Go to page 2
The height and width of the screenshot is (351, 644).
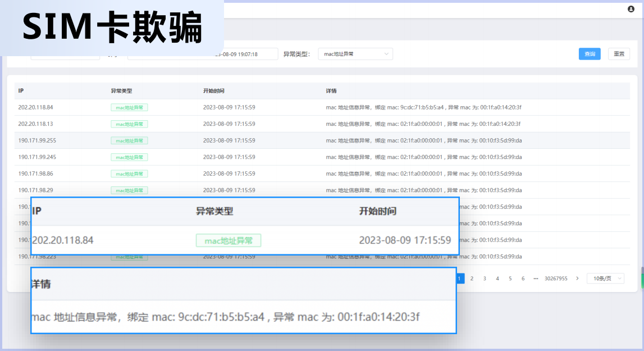(x=472, y=279)
